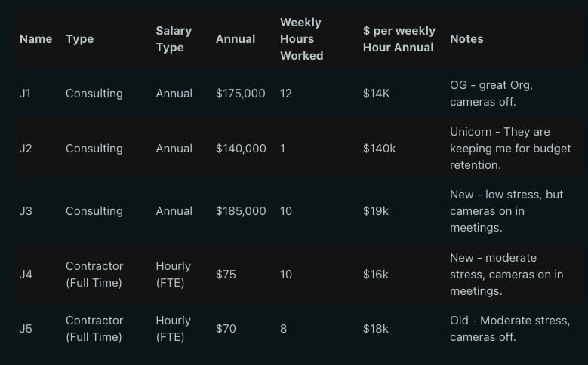Select the $ per weekly Hour Annual header
Screen dimensions: 588x365
tap(399, 39)
